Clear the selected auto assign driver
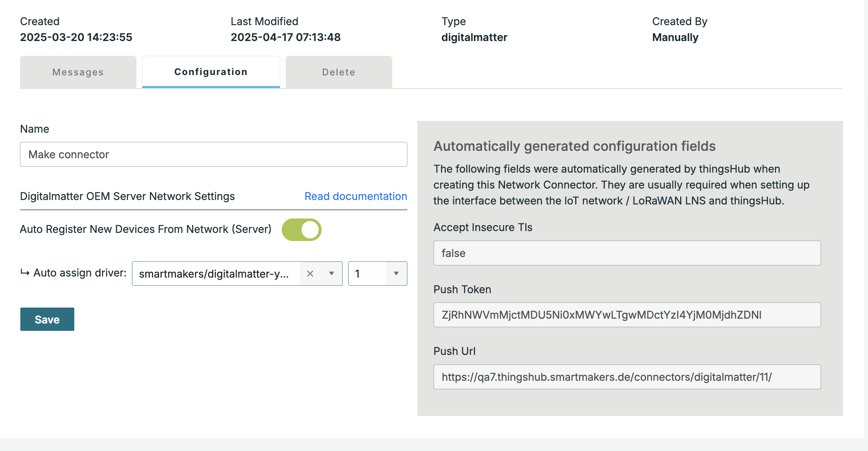Image resolution: width=868 pixels, height=451 pixels. 310,274
